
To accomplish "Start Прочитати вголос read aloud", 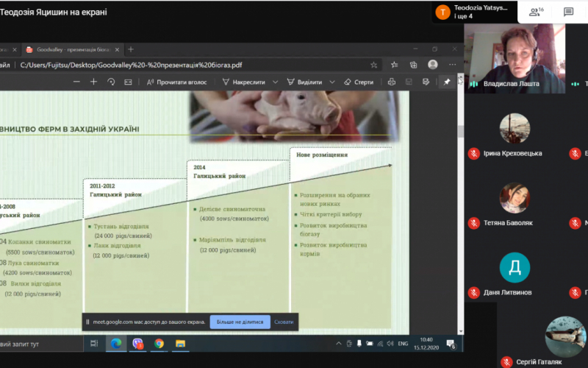I will tap(176, 82).
